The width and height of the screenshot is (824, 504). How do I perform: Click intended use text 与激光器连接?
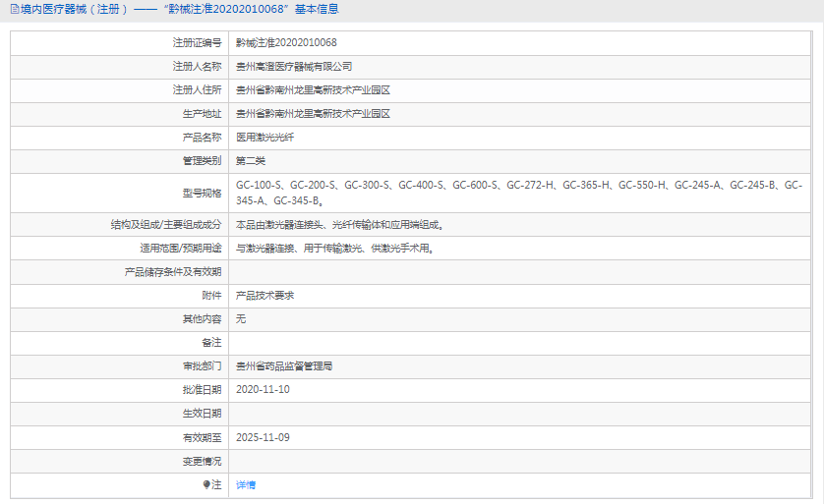point(334,249)
